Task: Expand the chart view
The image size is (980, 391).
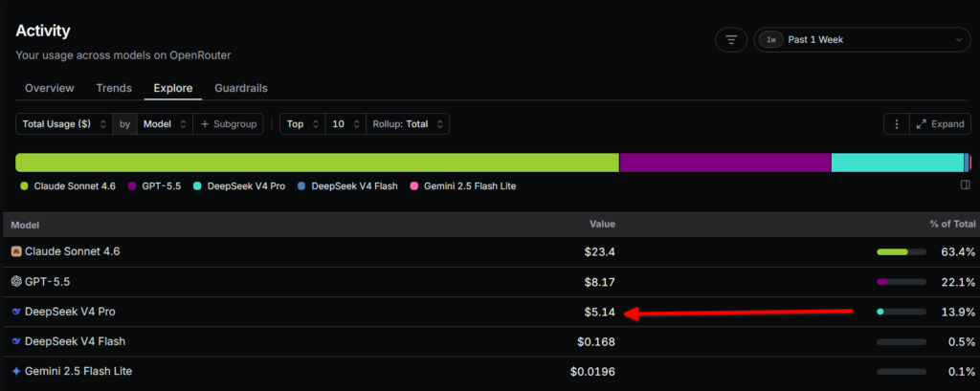Action: pos(940,123)
